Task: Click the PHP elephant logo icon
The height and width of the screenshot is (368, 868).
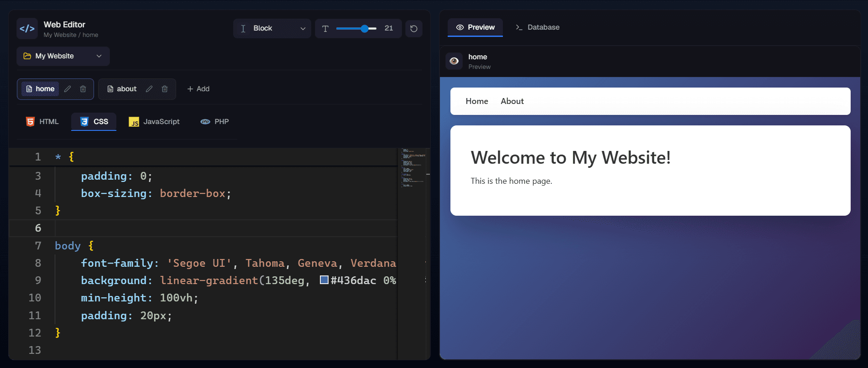Action: [x=205, y=122]
